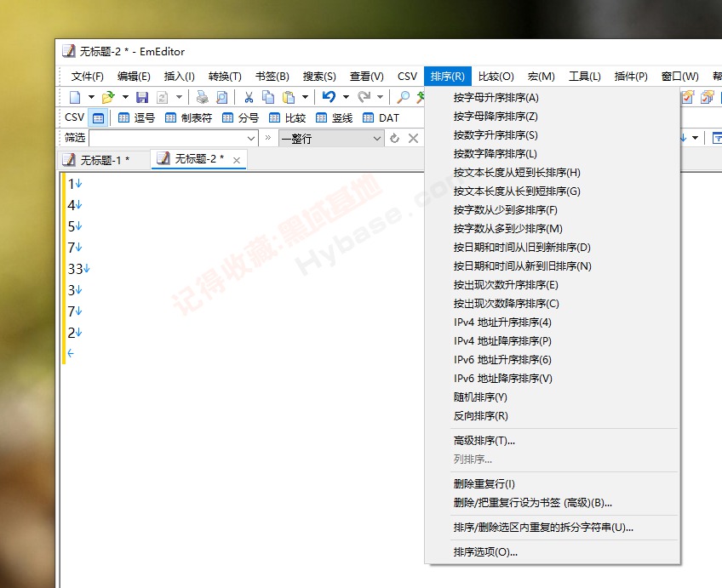Choose 按文本长度从短到长排序(H)
The height and width of the screenshot is (588, 722).
coord(553,173)
